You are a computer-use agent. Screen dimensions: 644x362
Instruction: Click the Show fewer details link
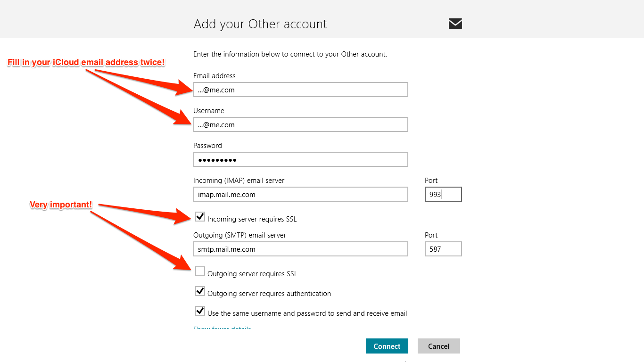[x=222, y=329]
